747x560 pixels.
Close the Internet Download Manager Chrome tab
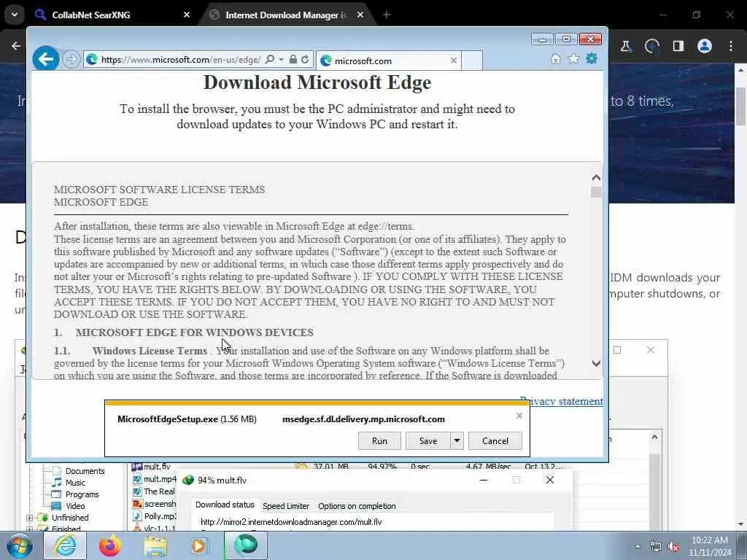pyautogui.click(x=360, y=15)
